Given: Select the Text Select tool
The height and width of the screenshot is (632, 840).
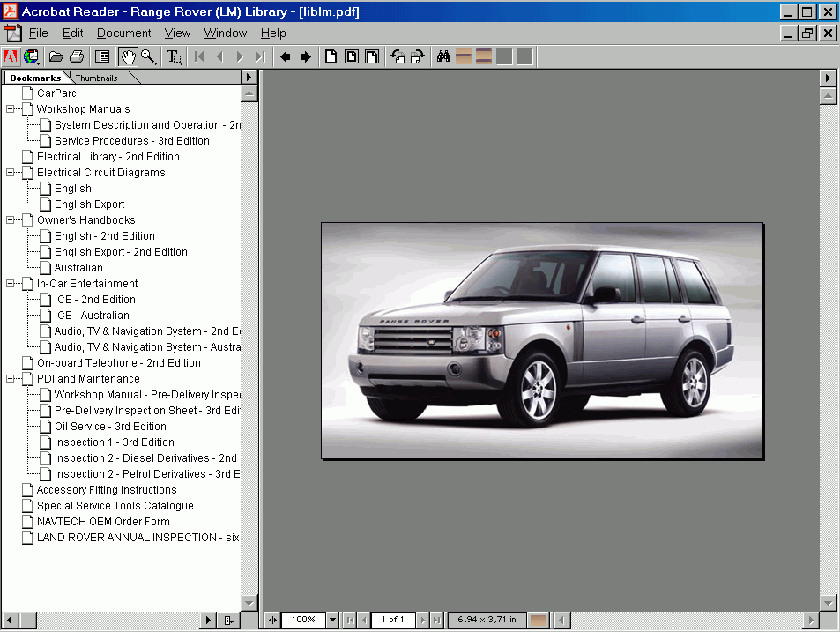Looking at the screenshot, I should tap(175, 56).
